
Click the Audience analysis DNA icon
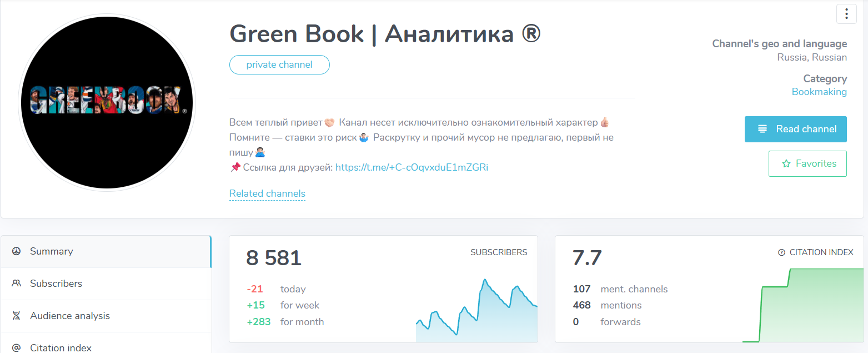pos(17,316)
